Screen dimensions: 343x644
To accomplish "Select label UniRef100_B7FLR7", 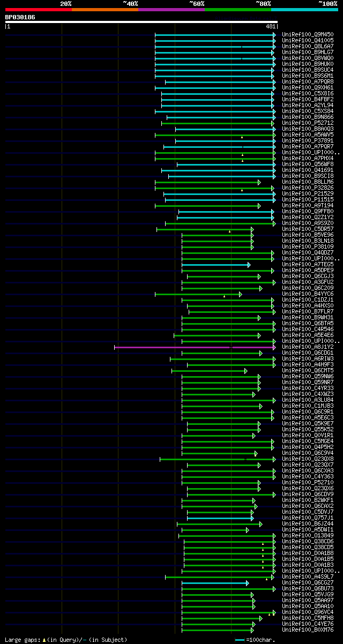I will click(308, 311).
